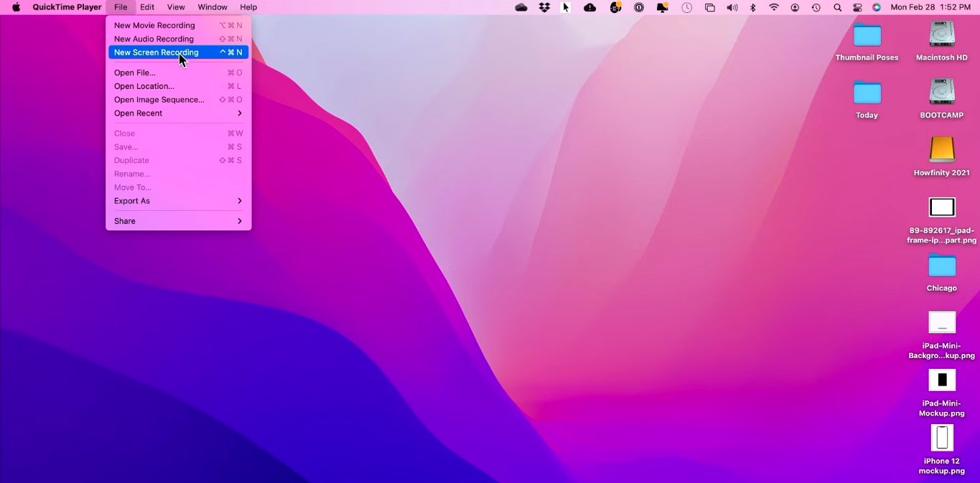Expand the Share submenu
980x483 pixels.
pyautogui.click(x=178, y=221)
